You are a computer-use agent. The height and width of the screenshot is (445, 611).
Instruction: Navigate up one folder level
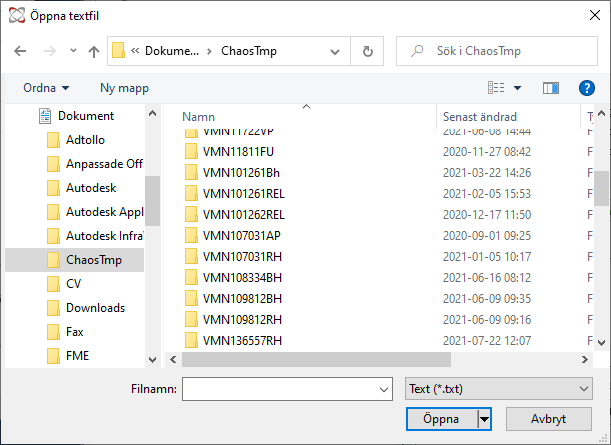[94, 51]
